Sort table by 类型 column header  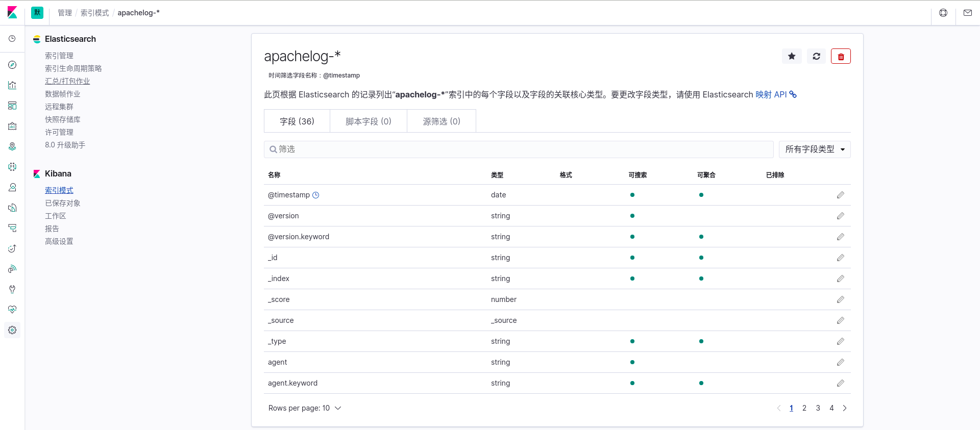497,175
